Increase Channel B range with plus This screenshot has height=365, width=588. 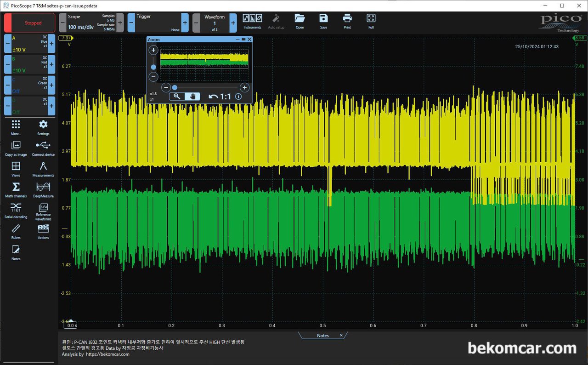(x=51, y=65)
